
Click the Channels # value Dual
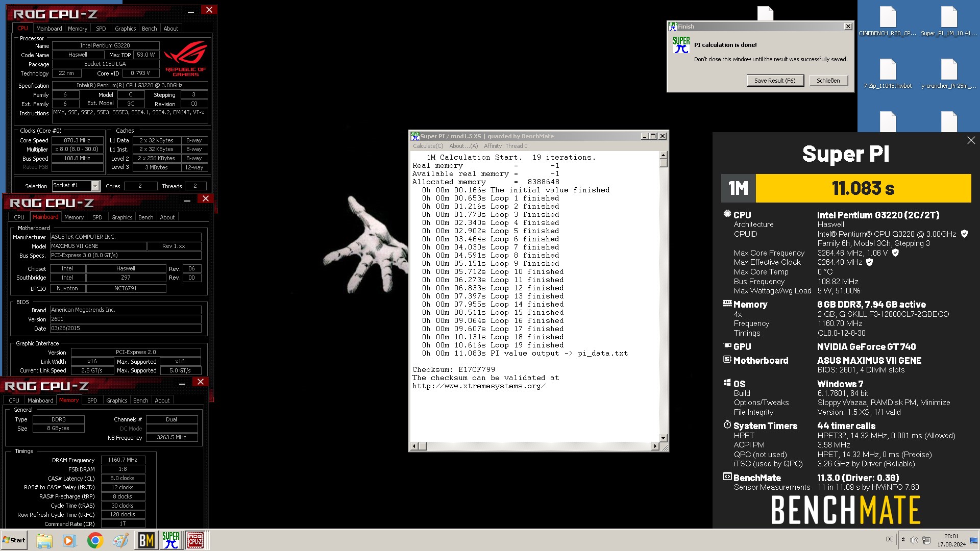pyautogui.click(x=171, y=419)
